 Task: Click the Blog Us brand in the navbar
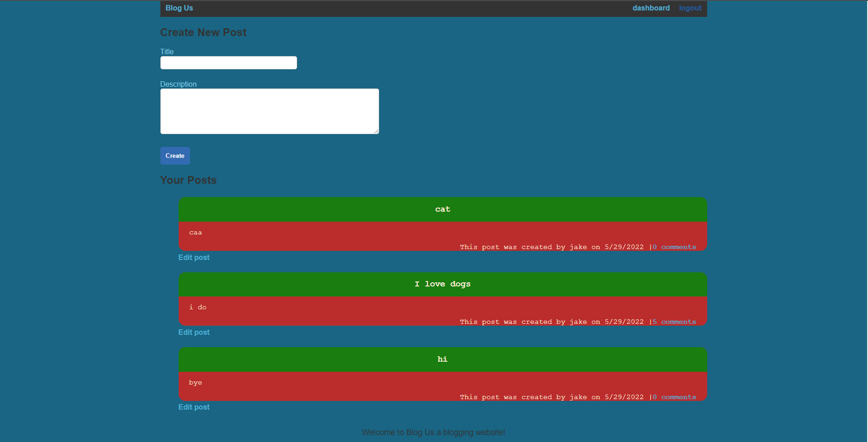(179, 8)
